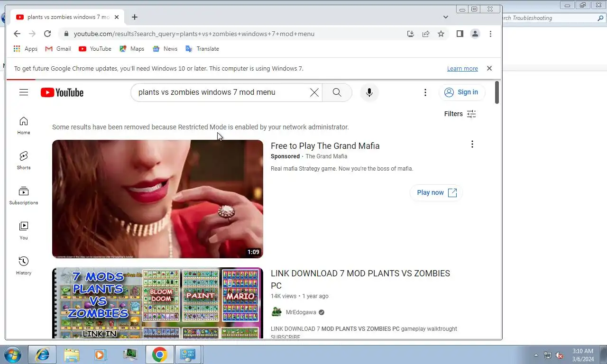This screenshot has width=607, height=364.
Task: Click the magnifier search button
Action: point(337,92)
